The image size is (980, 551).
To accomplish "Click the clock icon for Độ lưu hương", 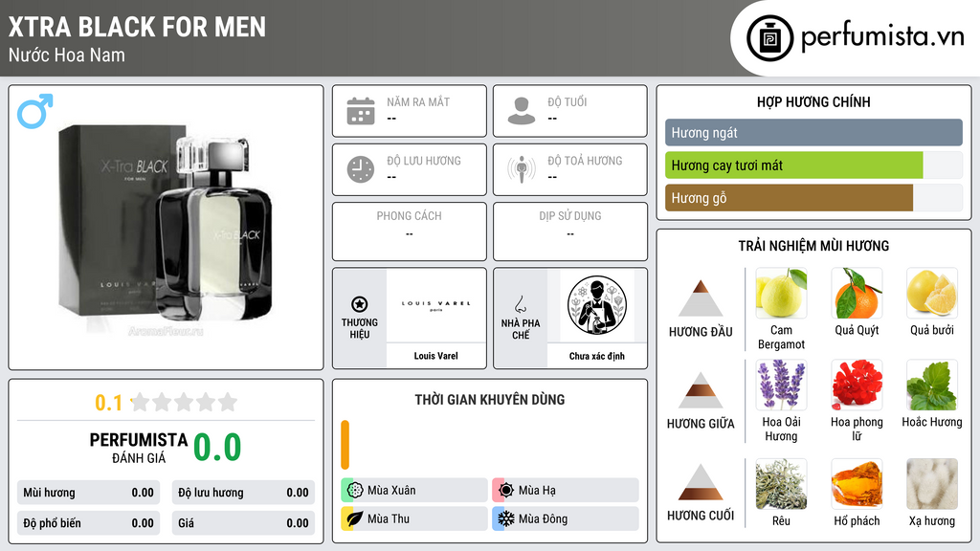I will (x=361, y=169).
